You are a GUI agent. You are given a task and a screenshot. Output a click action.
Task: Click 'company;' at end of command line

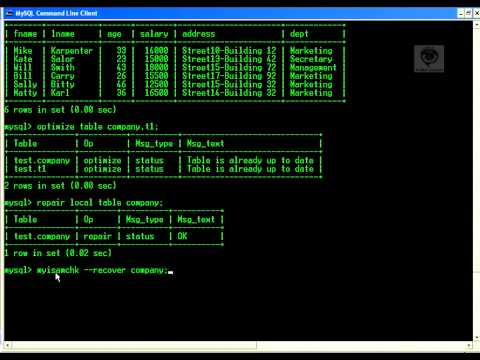click(149, 270)
